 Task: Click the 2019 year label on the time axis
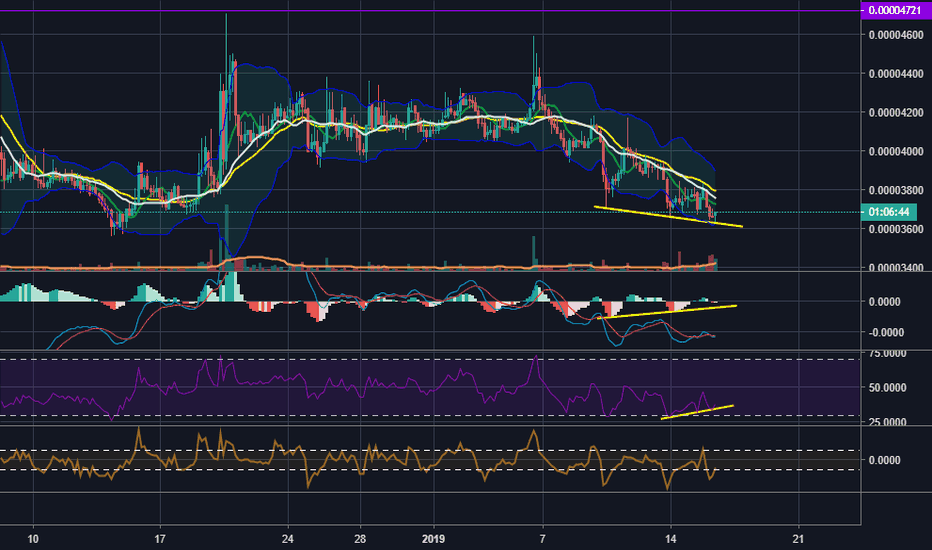433,539
